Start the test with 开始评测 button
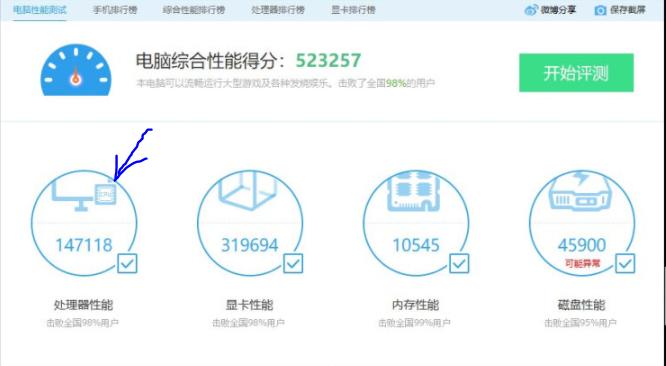 [576, 73]
